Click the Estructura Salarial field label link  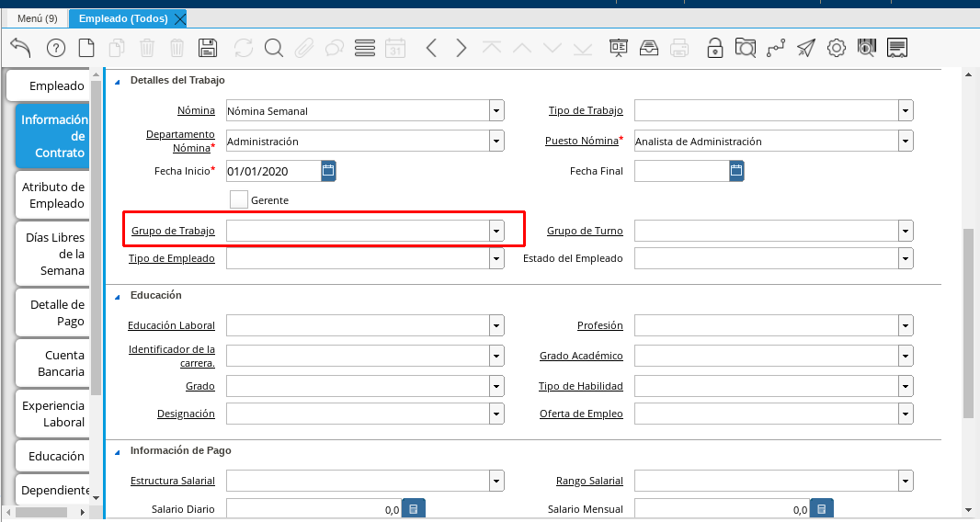tap(173, 481)
